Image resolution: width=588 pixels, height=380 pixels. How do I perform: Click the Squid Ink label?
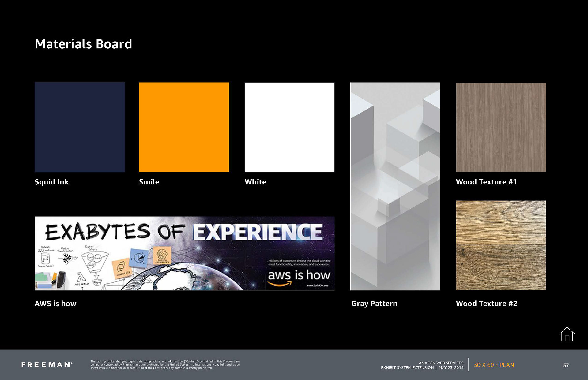coord(51,182)
